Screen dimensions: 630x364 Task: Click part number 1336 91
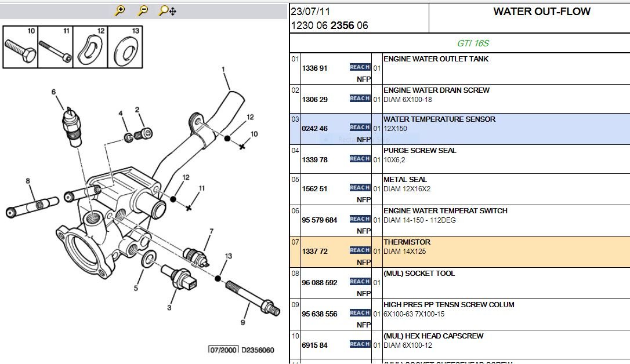coord(314,68)
